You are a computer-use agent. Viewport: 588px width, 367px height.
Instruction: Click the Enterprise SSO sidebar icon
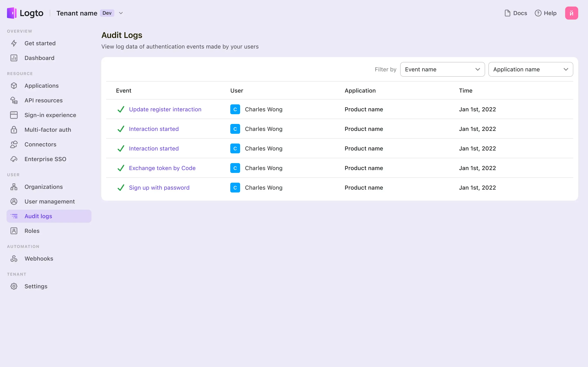(x=13, y=159)
